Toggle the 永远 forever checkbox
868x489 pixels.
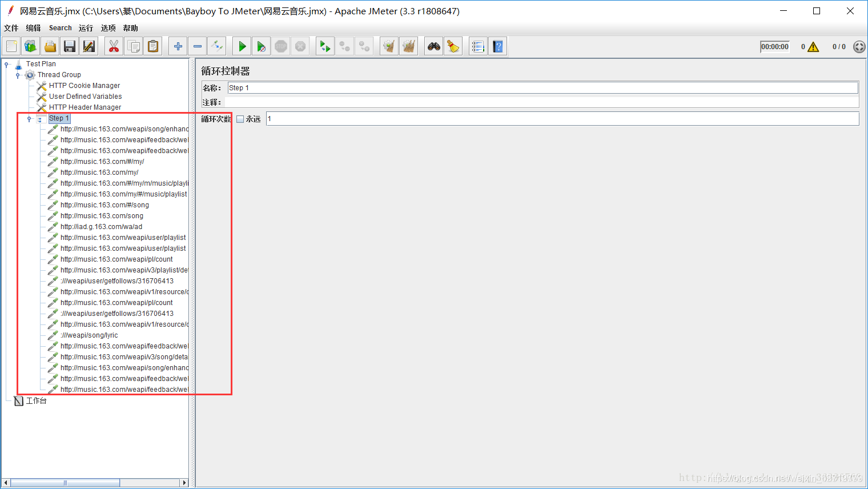click(x=240, y=119)
